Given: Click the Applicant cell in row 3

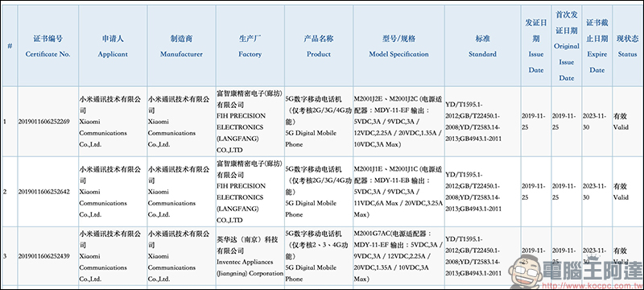Looking at the screenshot, I should (113, 256).
